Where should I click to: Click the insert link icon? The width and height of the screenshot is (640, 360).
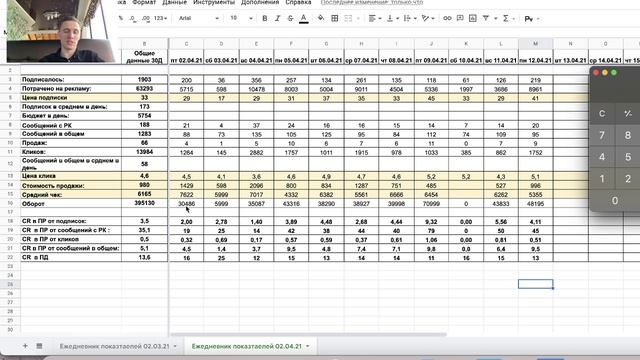click(x=447, y=18)
